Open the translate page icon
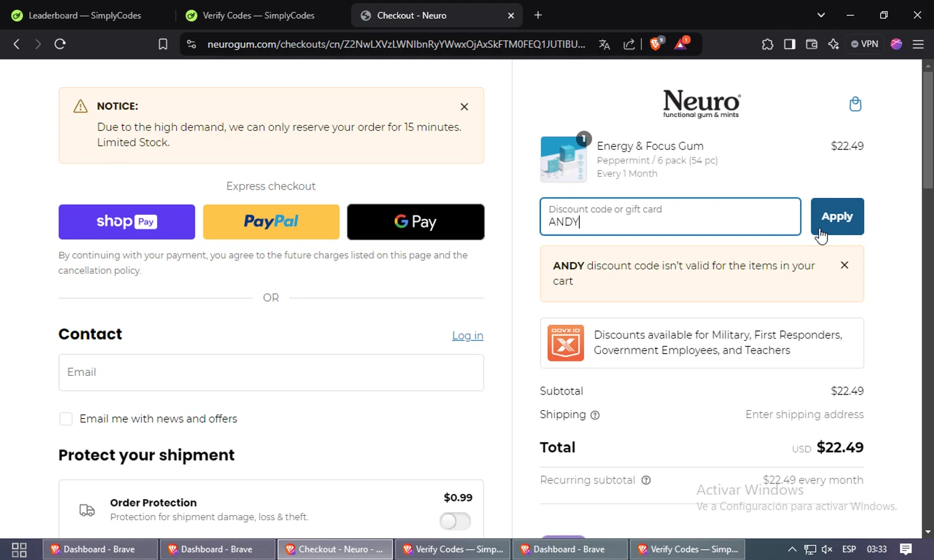The height and width of the screenshot is (560, 934). [604, 44]
